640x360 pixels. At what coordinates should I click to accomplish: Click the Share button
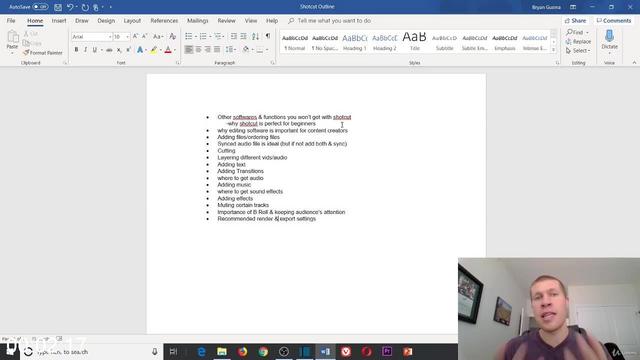[x=576, y=21]
